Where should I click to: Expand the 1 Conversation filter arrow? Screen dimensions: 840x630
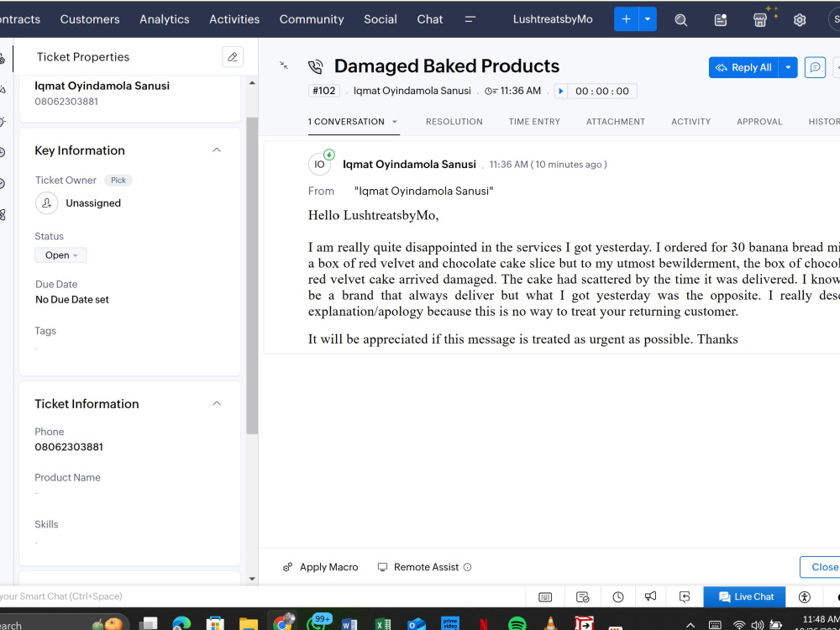(x=395, y=122)
